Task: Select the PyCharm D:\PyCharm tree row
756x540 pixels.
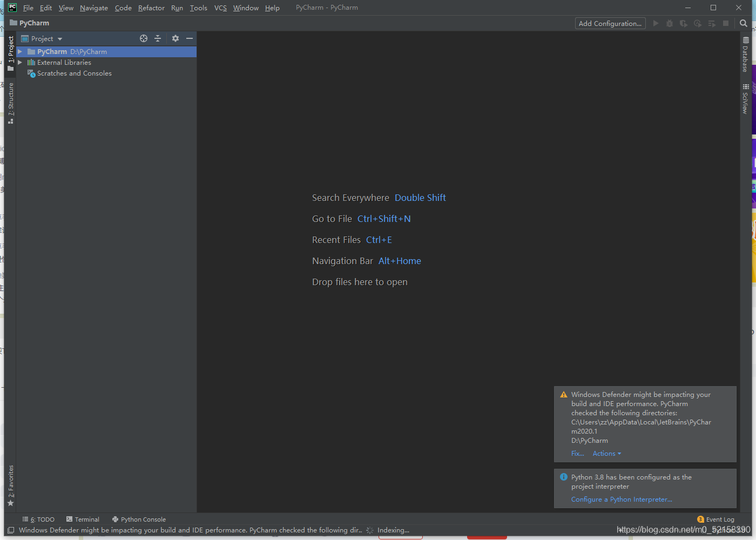Action: click(106, 52)
